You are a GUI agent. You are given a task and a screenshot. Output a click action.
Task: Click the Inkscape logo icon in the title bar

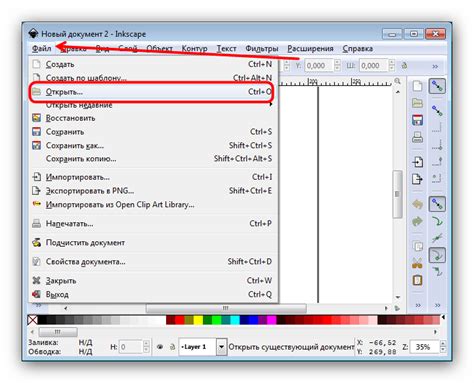pos(33,34)
